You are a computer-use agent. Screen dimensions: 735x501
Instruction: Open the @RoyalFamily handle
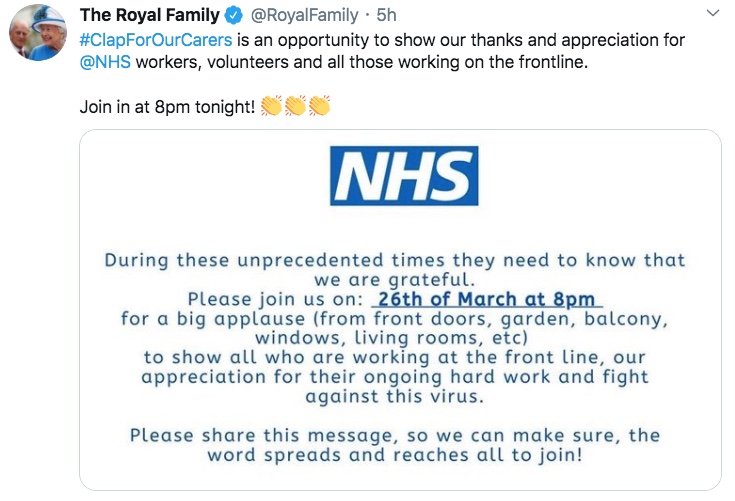point(305,15)
